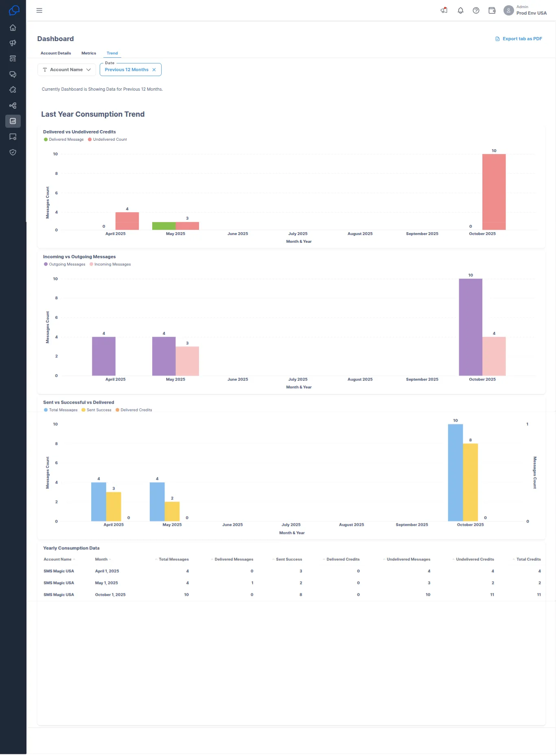This screenshot has width=556, height=756.
Task: Sort the table by the Month column
Action: pyautogui.click(x=103, y=560)
